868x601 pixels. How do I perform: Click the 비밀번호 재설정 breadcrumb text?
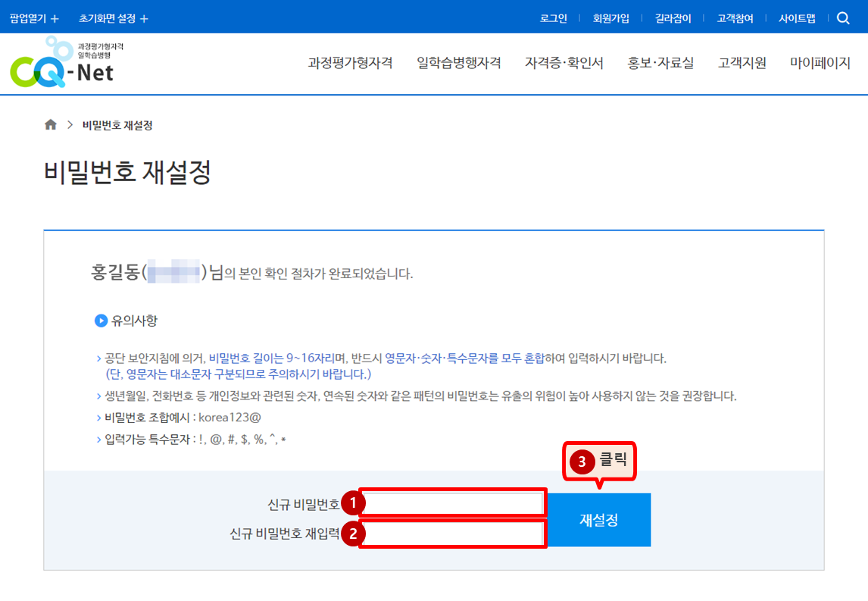click(117, 125)
